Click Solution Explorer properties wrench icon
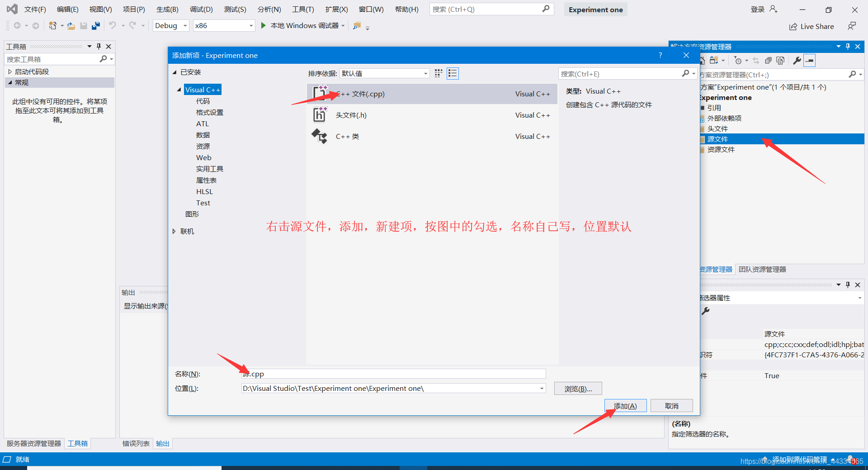 797,60
